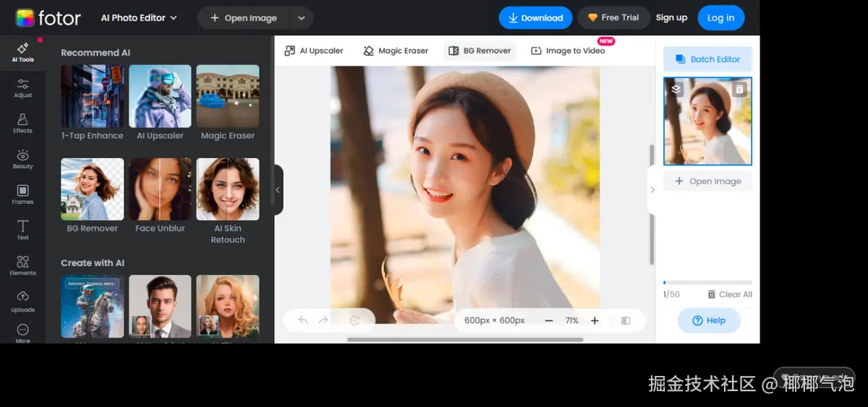Collapse the left tools panel arrow
This screenshot has width=868, height=407.
point(278,190)
